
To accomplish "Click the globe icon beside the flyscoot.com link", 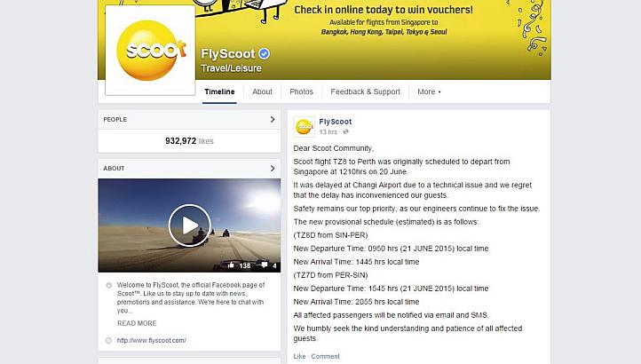I will pos(108,340).
